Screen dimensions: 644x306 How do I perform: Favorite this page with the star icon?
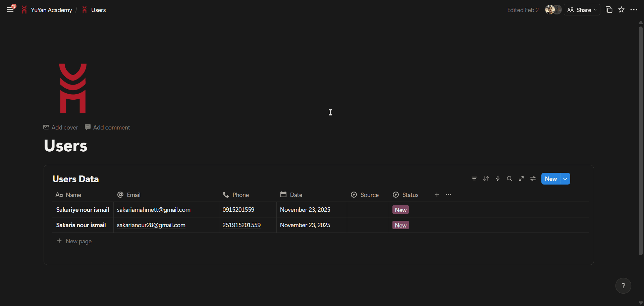[622, 10]
